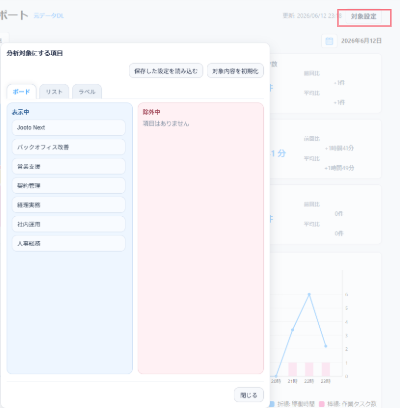Viewport: 400px width, 408px height.
Task: Click the 除外中 column heading
Action: 152,112
